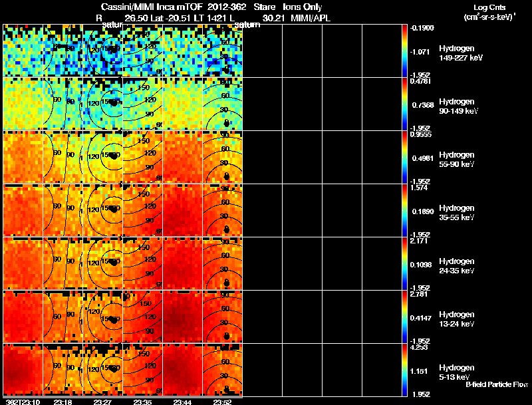Click the 1.574 color scale maximum

(419, 188)
